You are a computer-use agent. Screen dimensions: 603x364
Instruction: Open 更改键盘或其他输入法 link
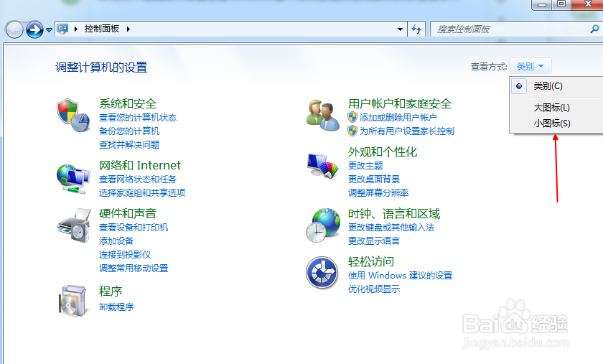pyautogui.click(x=391, y=228)
